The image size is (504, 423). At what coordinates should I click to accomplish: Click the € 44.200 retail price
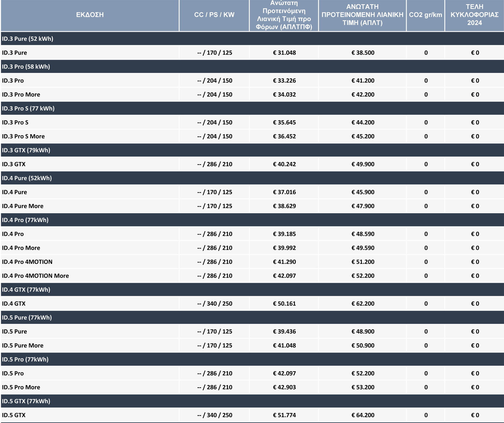(x=363, y=122)
